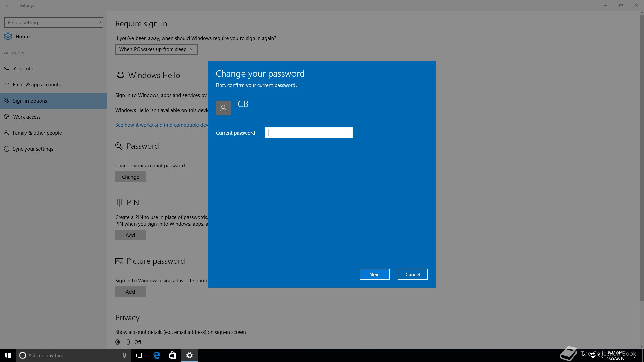
Task: Cancel the Change your password dialog
Action: 413,274
